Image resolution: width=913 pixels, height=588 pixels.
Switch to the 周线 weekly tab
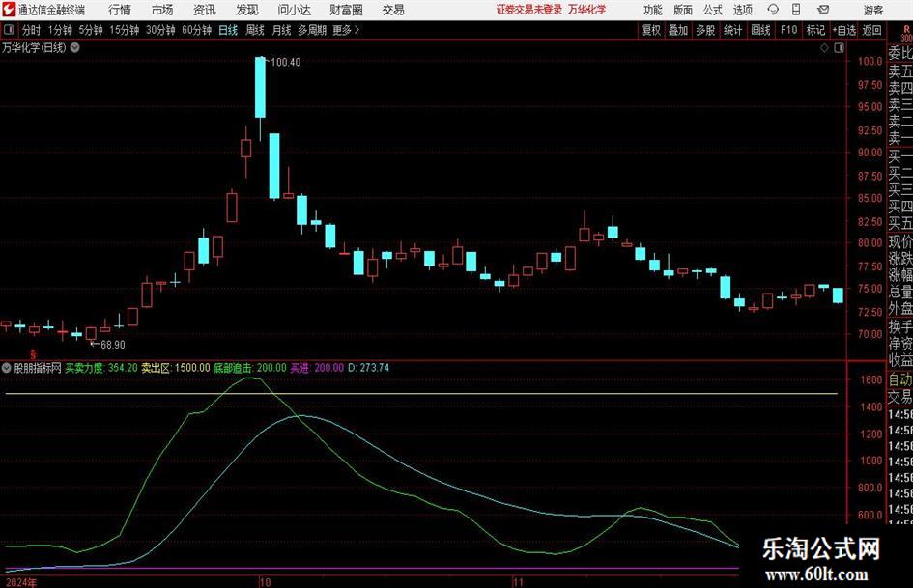tap(255, 30)
